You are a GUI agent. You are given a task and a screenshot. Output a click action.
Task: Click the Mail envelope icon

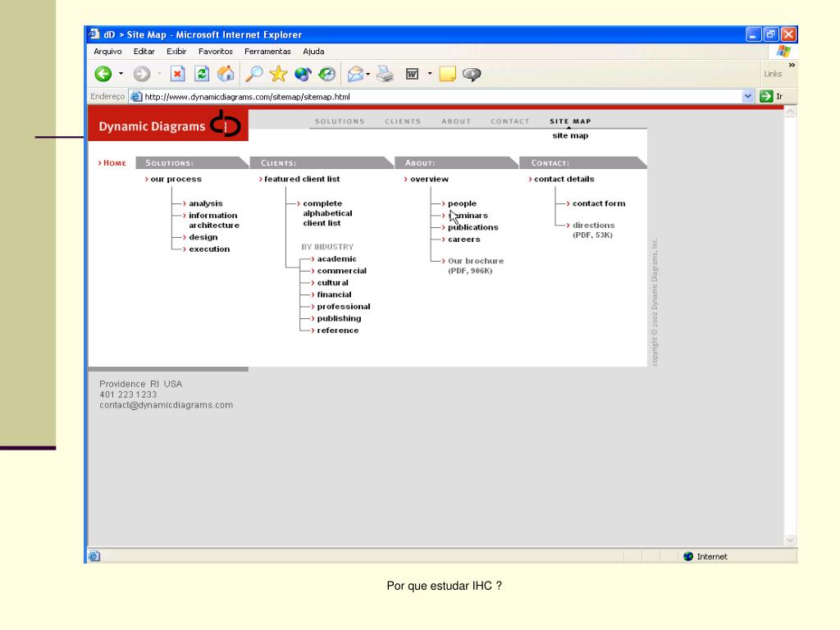click(x=355, y=74)
